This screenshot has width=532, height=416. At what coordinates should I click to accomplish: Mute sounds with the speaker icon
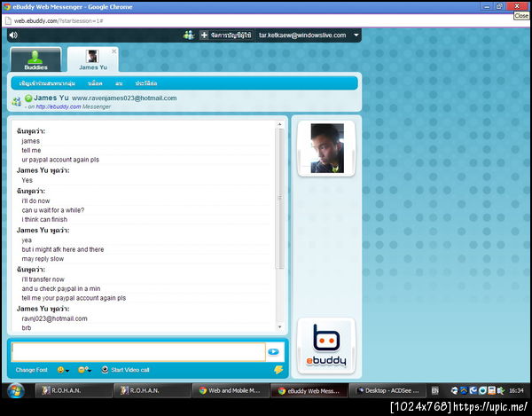click(13, 35)
